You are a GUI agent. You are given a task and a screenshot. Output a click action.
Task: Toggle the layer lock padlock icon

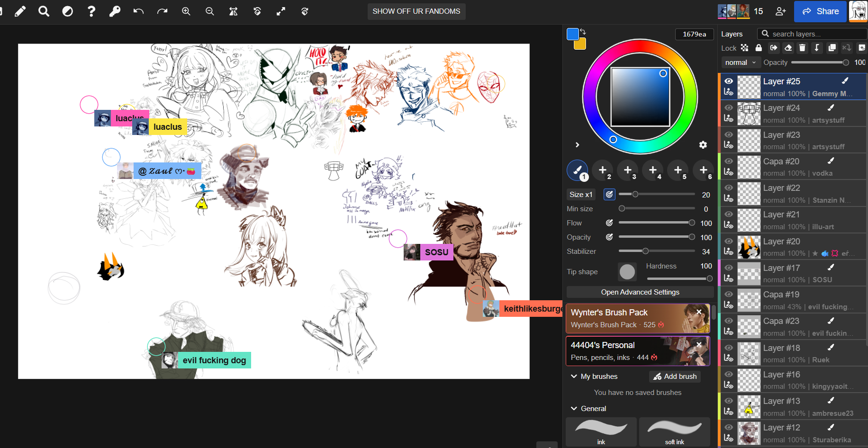[759, 48]
